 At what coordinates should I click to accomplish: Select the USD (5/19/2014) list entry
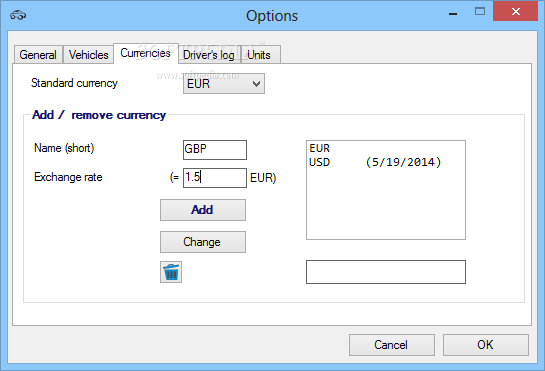386,162
